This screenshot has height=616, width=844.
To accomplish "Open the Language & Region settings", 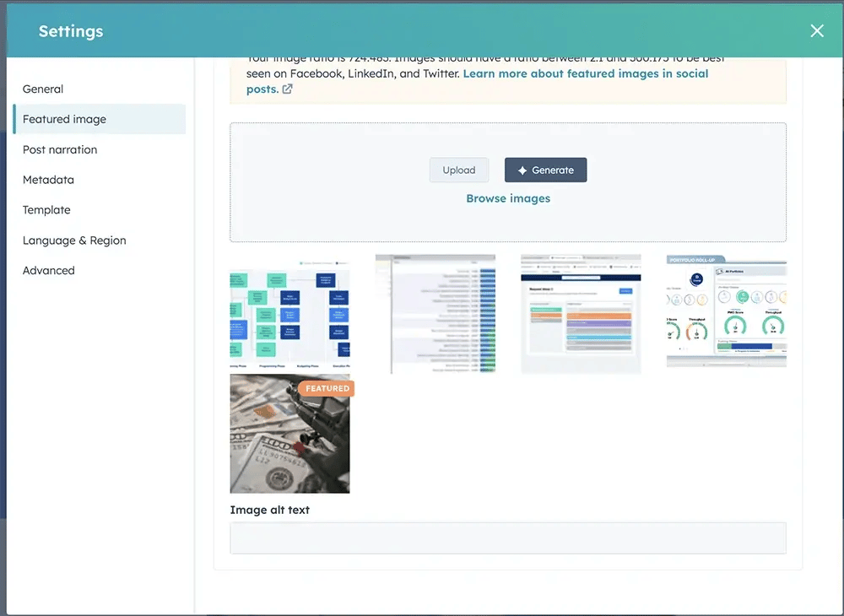I will pyautogui.click(x=73, y=240).
